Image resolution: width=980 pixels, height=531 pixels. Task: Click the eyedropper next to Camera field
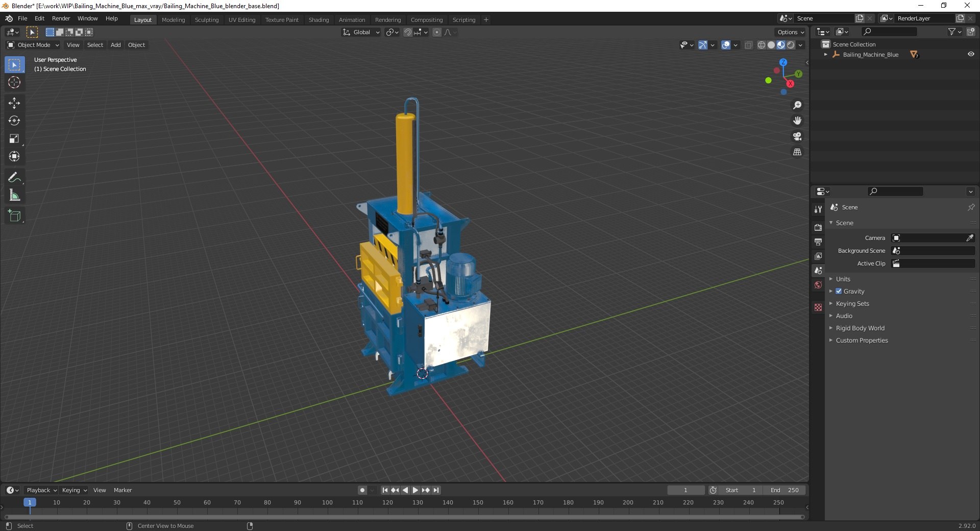970,238
